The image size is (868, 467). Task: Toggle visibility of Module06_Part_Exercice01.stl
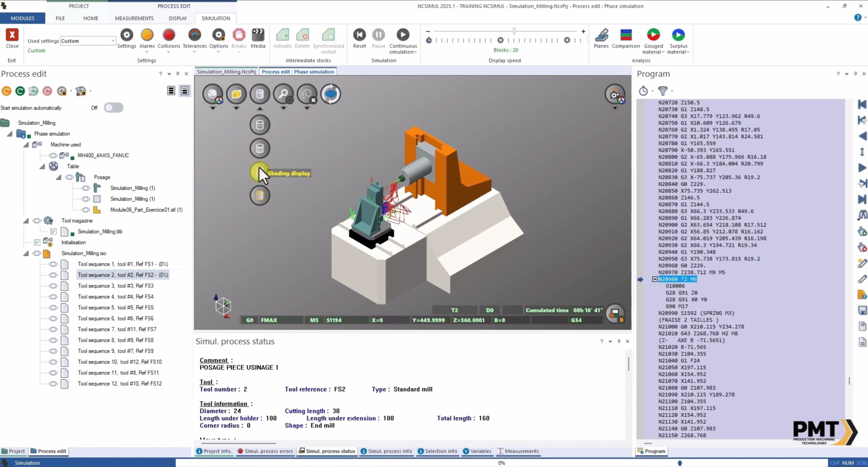pyautogui.click(x=85, y=210)
